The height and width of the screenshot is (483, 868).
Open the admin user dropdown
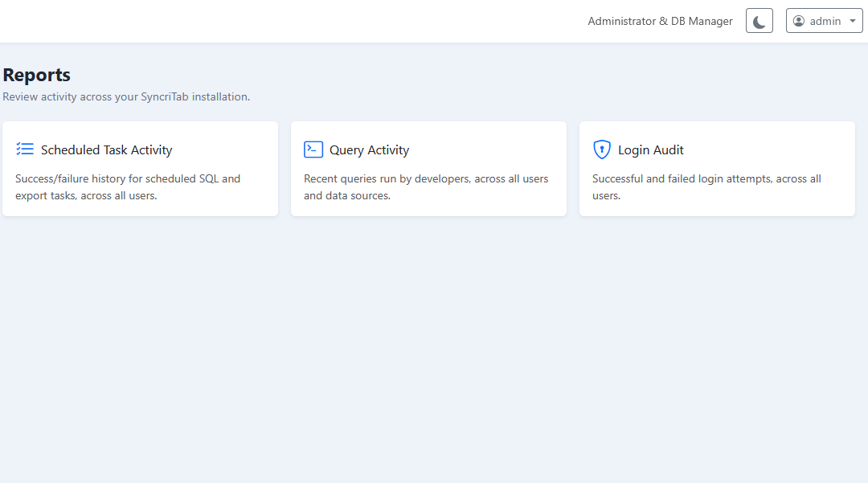(824, 21)
